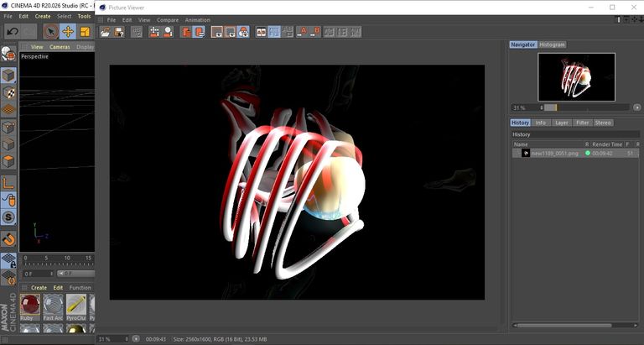Open the Compare menu
644x345 pixels.
168,20
